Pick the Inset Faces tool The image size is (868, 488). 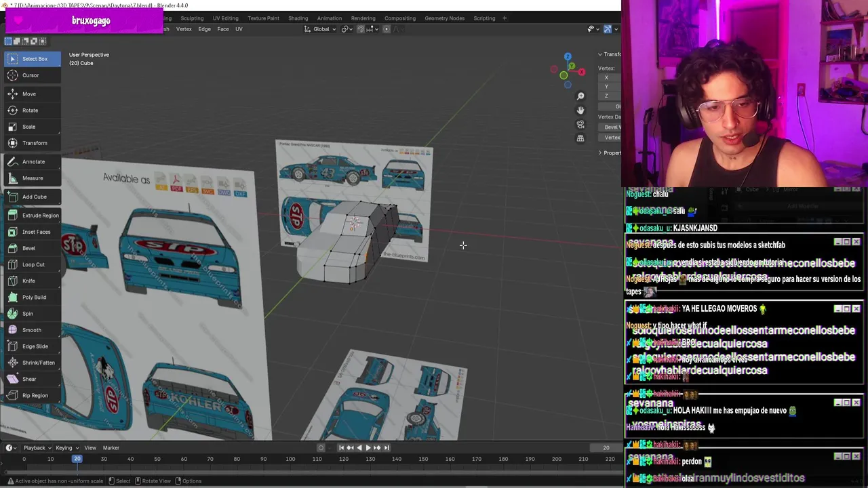(x=31, y=232)
